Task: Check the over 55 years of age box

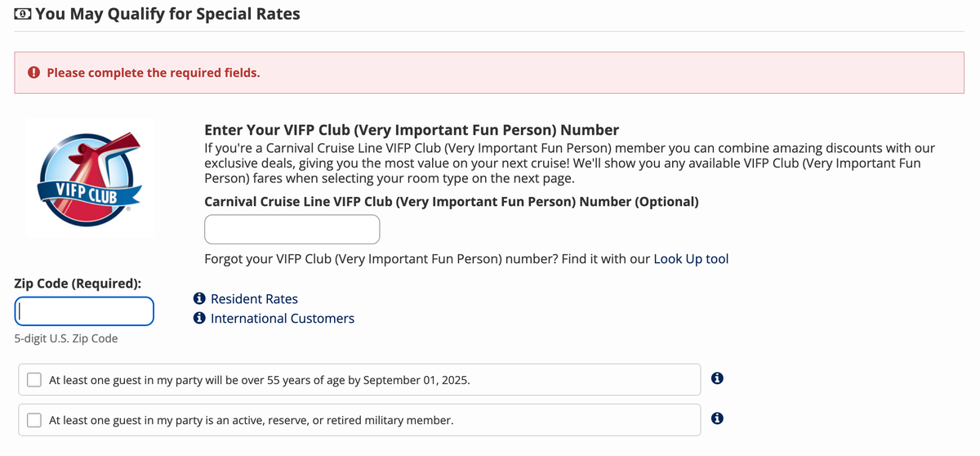Action: coord(34,380)
